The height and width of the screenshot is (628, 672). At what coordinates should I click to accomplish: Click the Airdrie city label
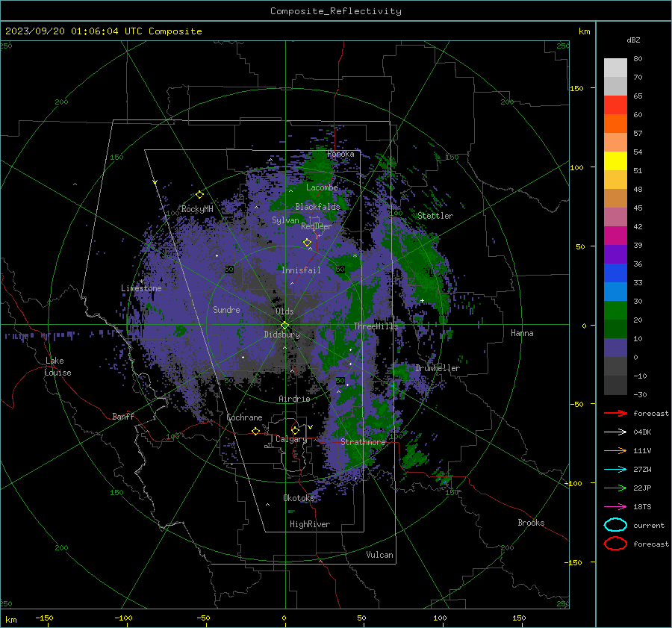294,399
